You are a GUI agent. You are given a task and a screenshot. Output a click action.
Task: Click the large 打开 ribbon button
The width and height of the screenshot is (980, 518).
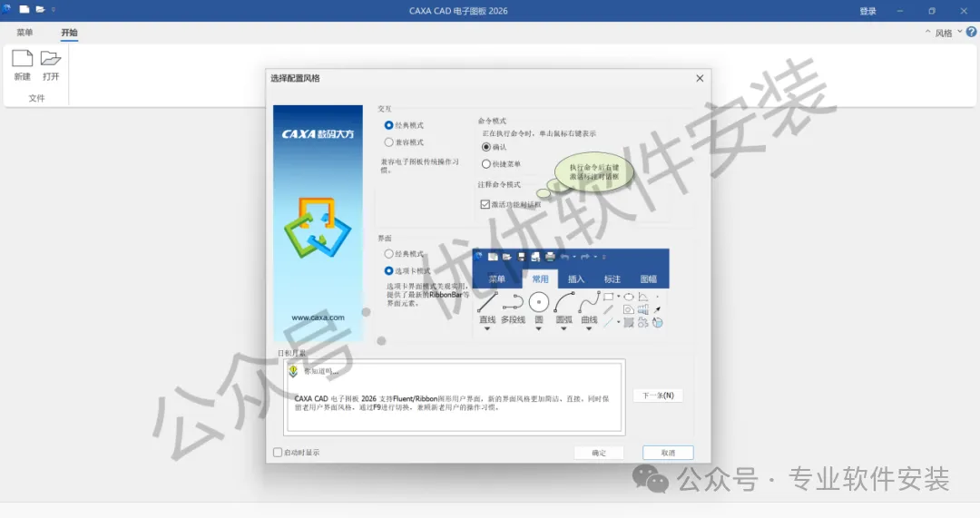tap(51, 65)
